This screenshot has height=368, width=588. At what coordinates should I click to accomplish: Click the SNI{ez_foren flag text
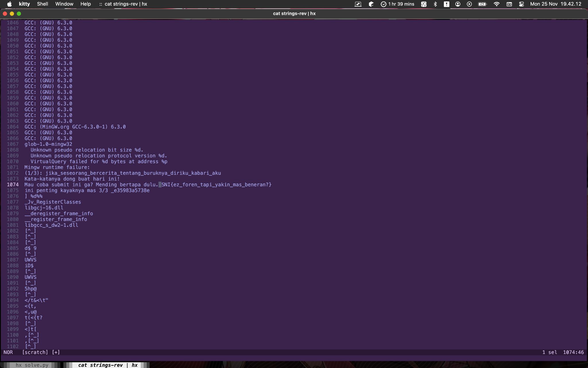(216, 185)
